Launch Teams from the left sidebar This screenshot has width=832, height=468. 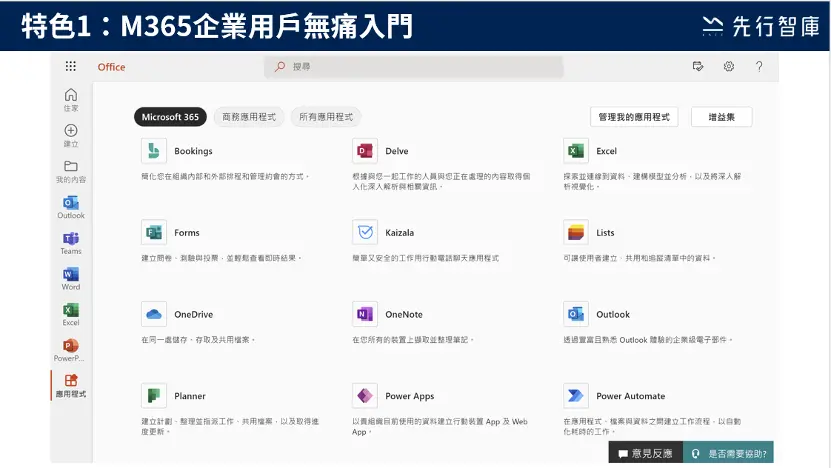[71, 243]
